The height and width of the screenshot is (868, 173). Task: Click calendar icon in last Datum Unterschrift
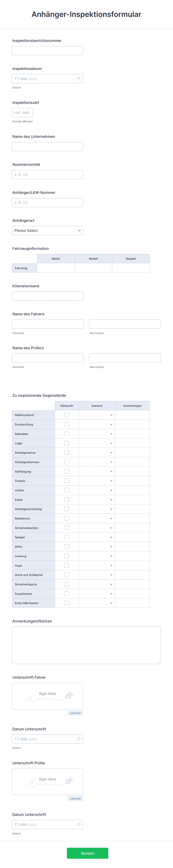(x=79, y=825)
